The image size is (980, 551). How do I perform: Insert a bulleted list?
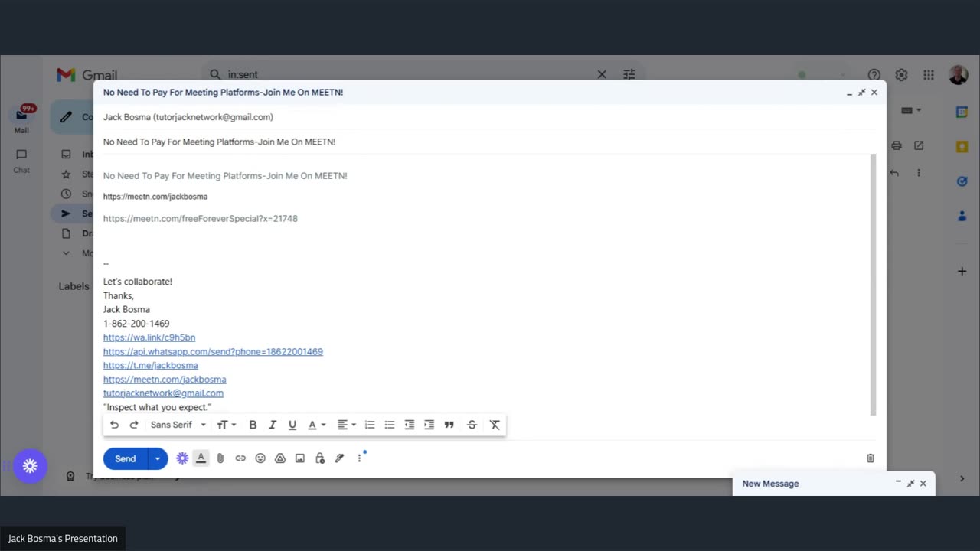(390, 425)
